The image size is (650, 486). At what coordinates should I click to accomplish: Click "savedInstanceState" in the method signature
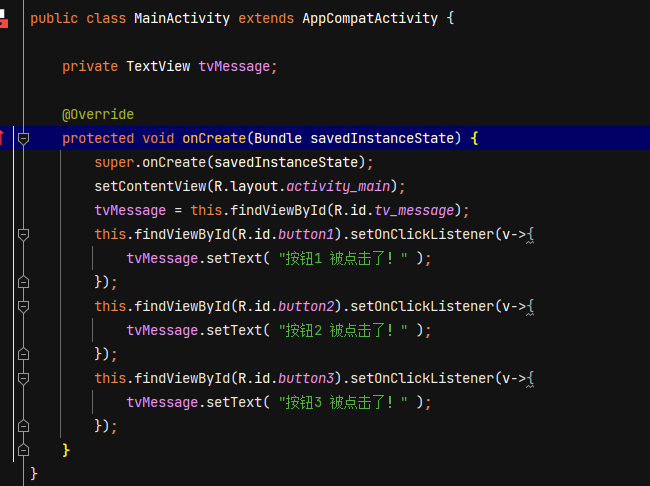(x=382, y=139)
